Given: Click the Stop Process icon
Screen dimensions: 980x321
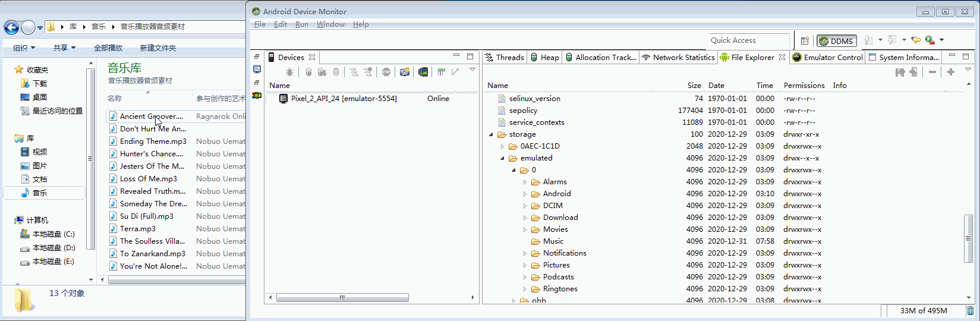Looking at the screenshot, I should tap(386, 72).
